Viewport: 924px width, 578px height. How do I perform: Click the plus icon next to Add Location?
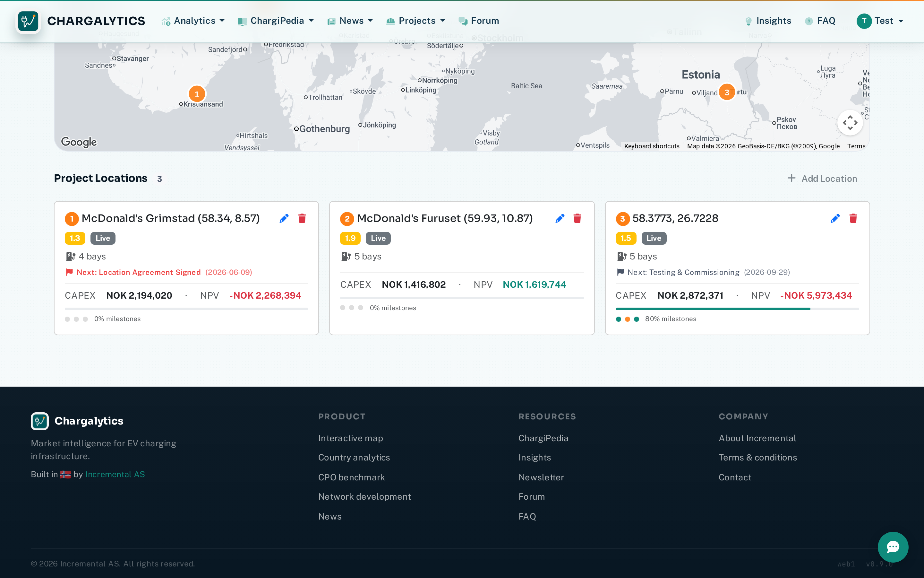click(x=791, y=179)
